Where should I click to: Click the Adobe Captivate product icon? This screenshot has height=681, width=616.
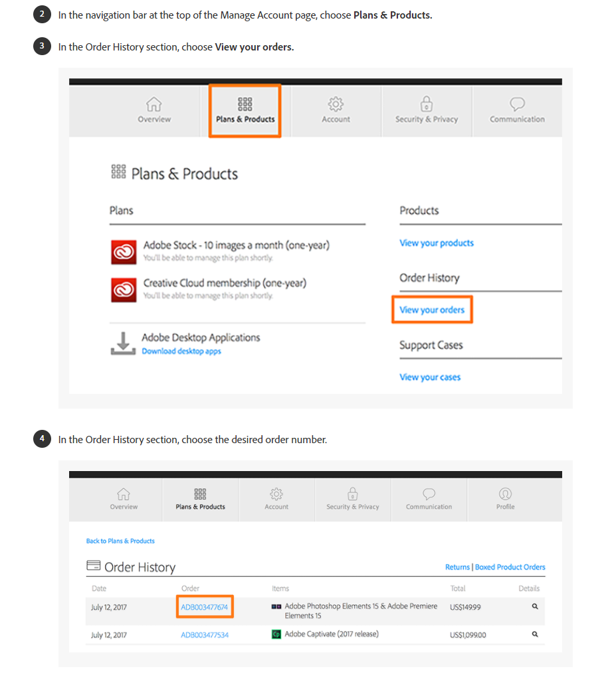[276, 634]
